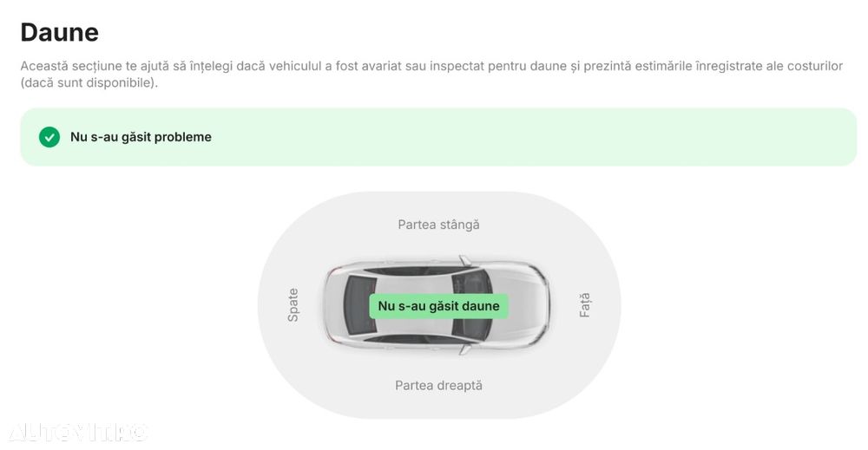
Task: Select the 'Partea stângă' label
Action: tap(438, 225)
